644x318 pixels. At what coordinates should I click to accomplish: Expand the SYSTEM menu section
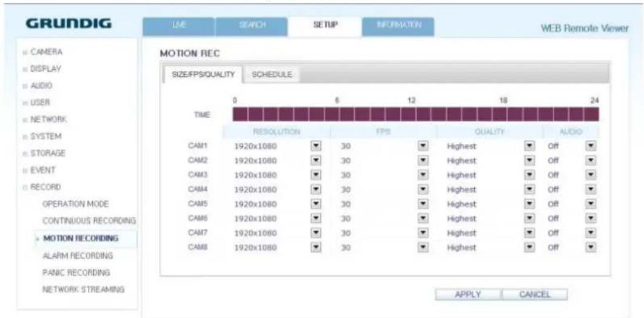tap(42, 136)
